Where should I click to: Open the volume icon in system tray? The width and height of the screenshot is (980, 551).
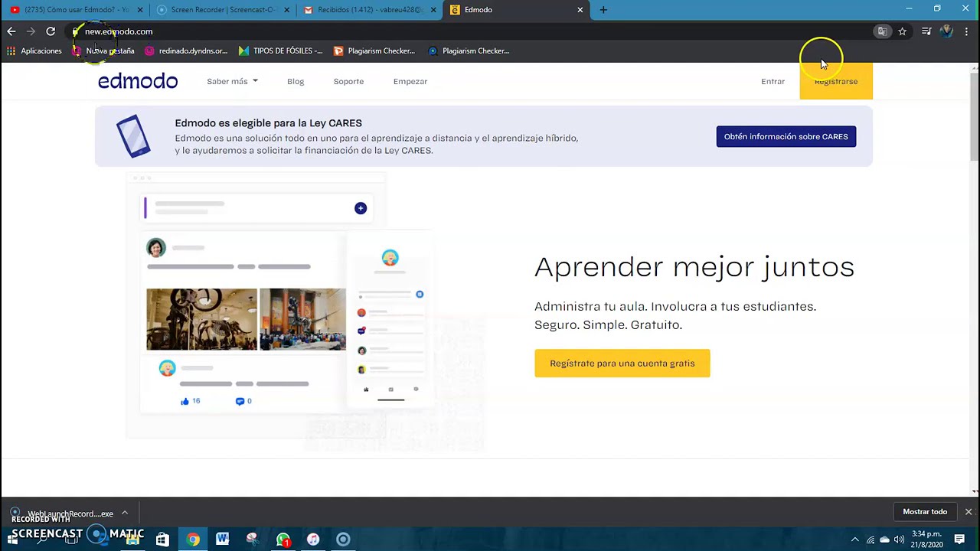tap(899, 540)
